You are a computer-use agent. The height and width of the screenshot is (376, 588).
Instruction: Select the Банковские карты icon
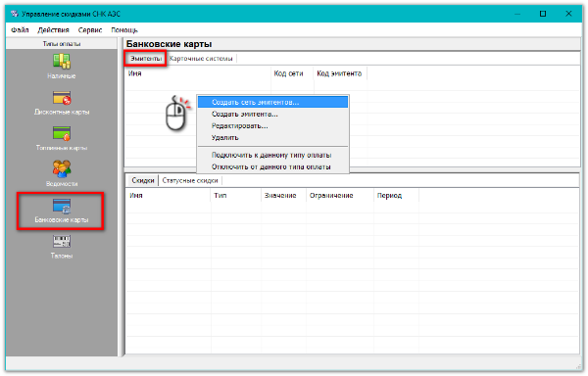62,206
